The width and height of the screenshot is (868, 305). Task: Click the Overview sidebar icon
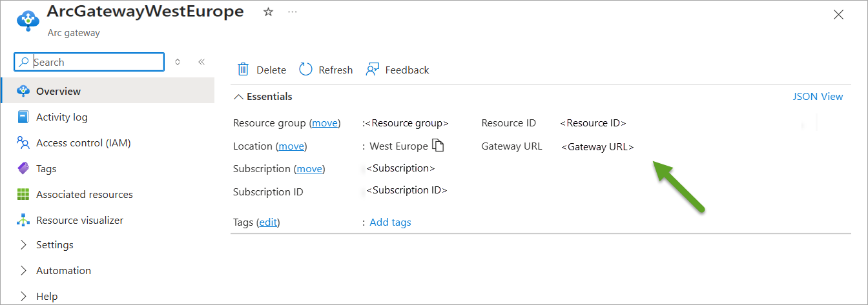(x=23, y=91)
